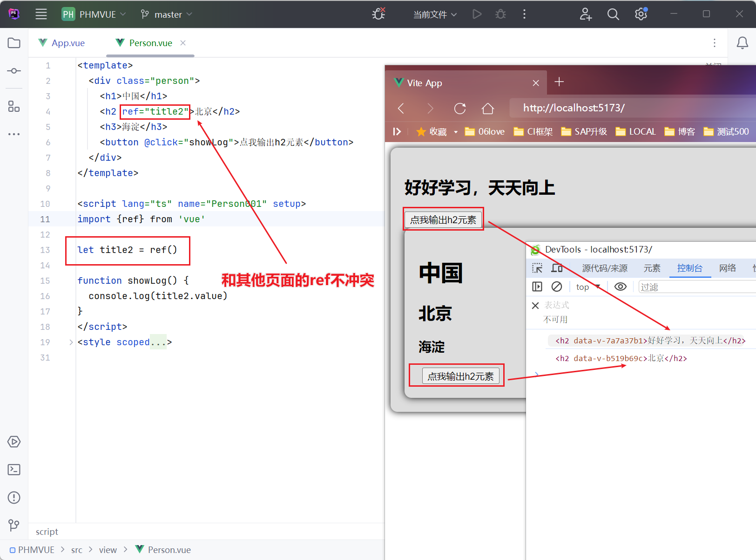
Task: Open the 06love bookmark folder
Action: tap(485, 132)
